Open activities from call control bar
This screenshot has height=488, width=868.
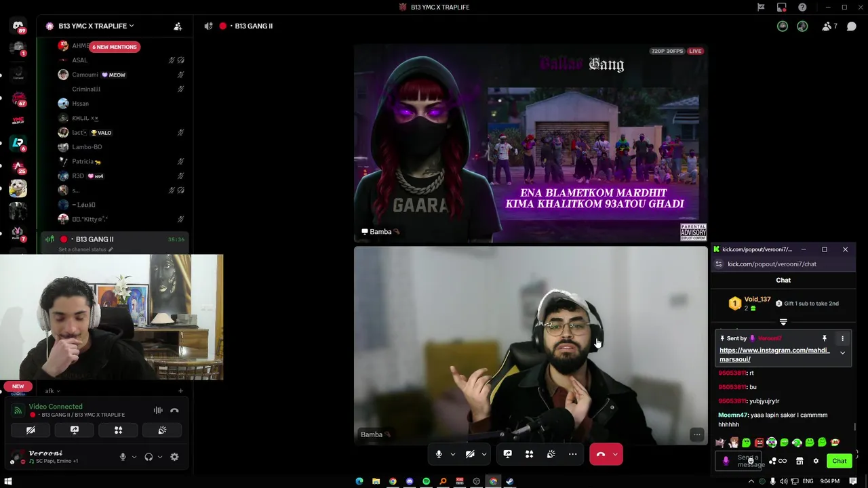coord(529,454)
